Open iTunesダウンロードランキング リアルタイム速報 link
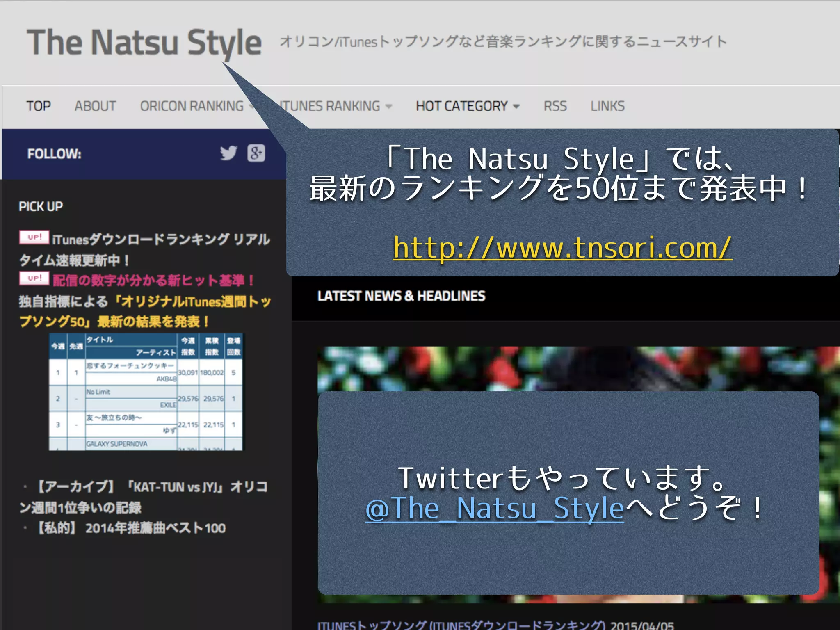 coord(144,249)
